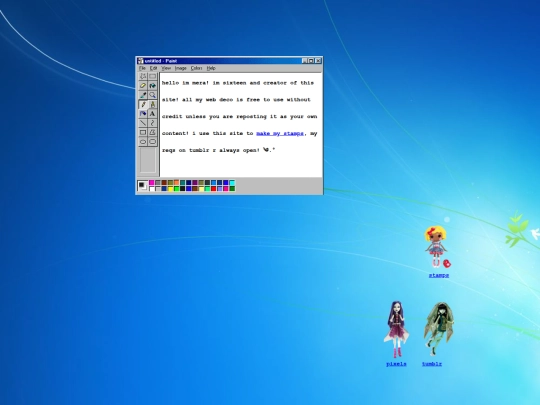Pick the orange color swatch
The image size is (540, 405).
(x=176, y=183)
